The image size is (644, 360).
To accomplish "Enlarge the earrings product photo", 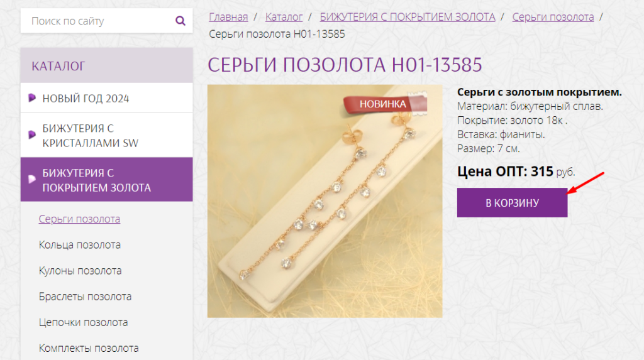I will tap(325, 201).
